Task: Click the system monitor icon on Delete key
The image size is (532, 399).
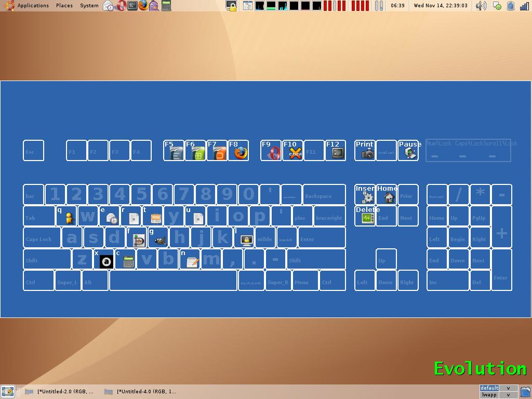Action: (368, 218)
